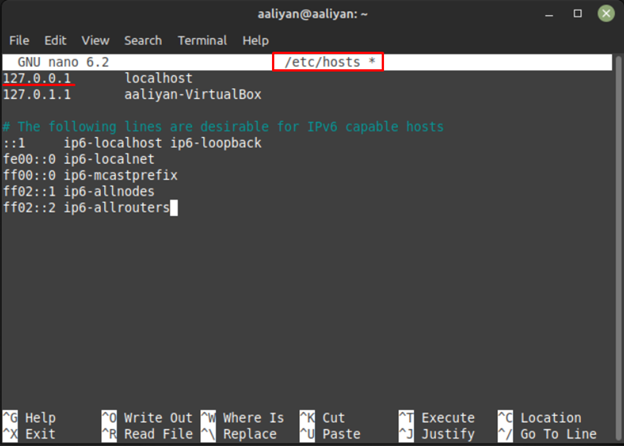Click the ^/ Go To Line shortcut
The width and height of the screenshot is (624, 446).
click(x=547, y=434)
